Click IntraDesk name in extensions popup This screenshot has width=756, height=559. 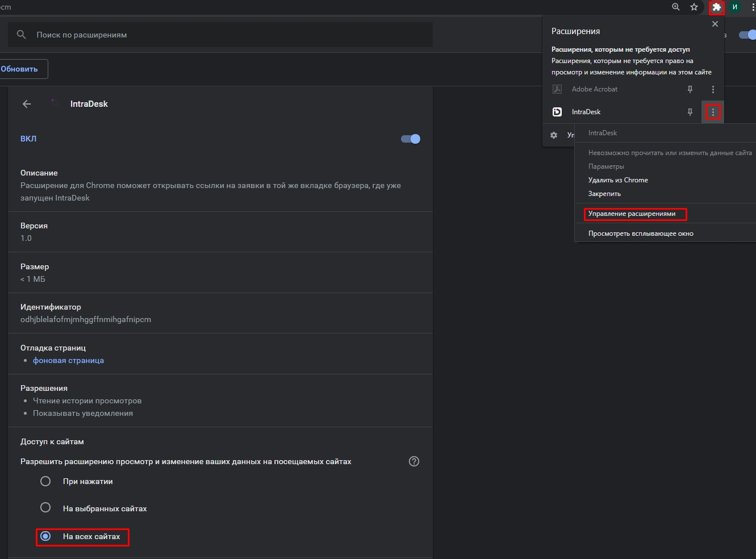click(x=586, y=112)
